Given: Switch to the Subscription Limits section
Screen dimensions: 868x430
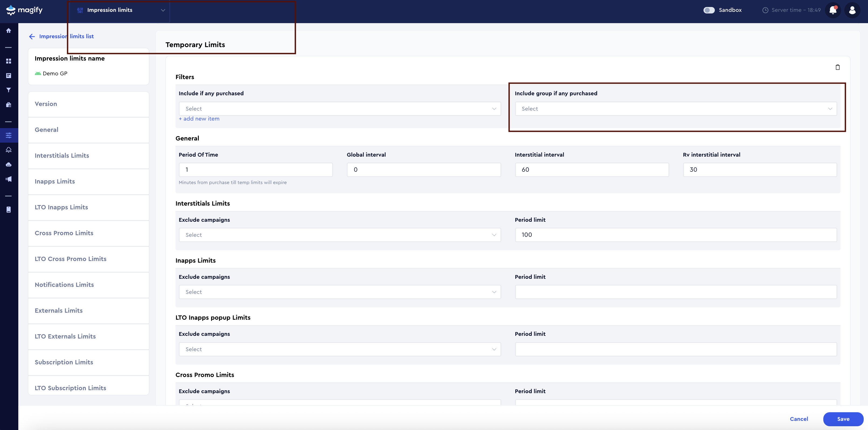Looking at the screenshot, I should 64,362.
